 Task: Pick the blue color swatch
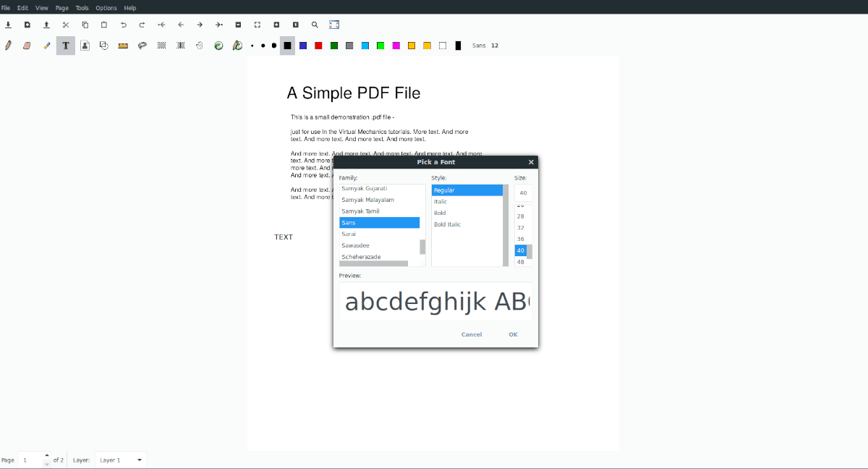pos(303,46)
